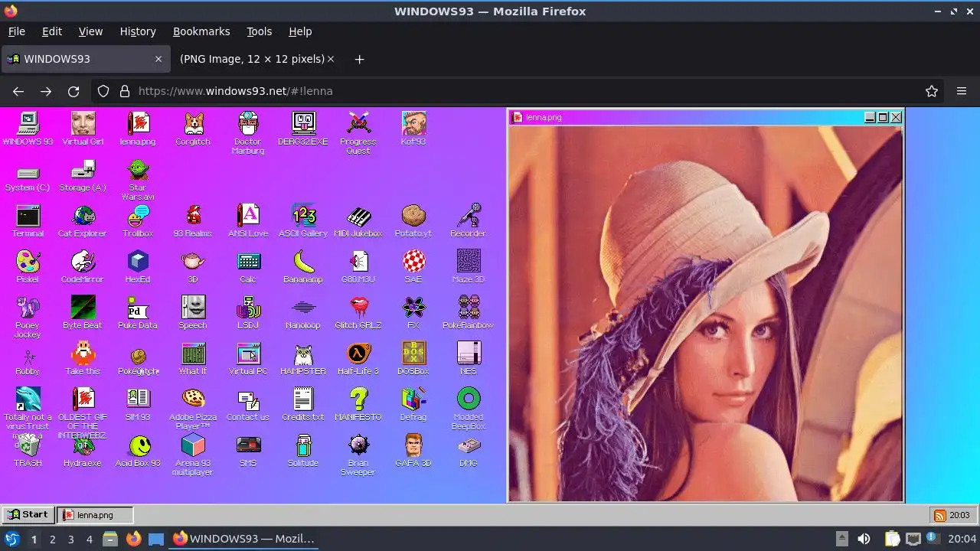Open DOSBox icon
This screenshot has height=551, width=980.
(413, 354)
